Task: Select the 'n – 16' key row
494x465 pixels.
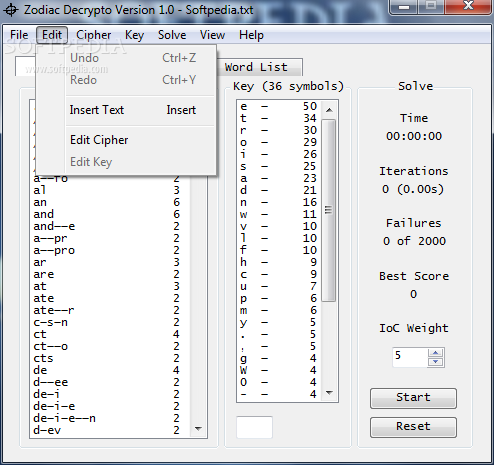Action: [279, 202]
